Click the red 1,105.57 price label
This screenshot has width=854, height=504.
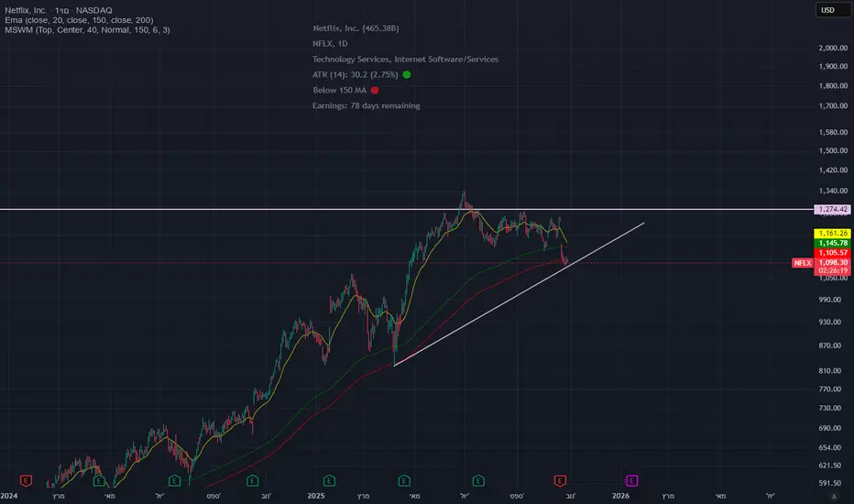tap(832, 253)
